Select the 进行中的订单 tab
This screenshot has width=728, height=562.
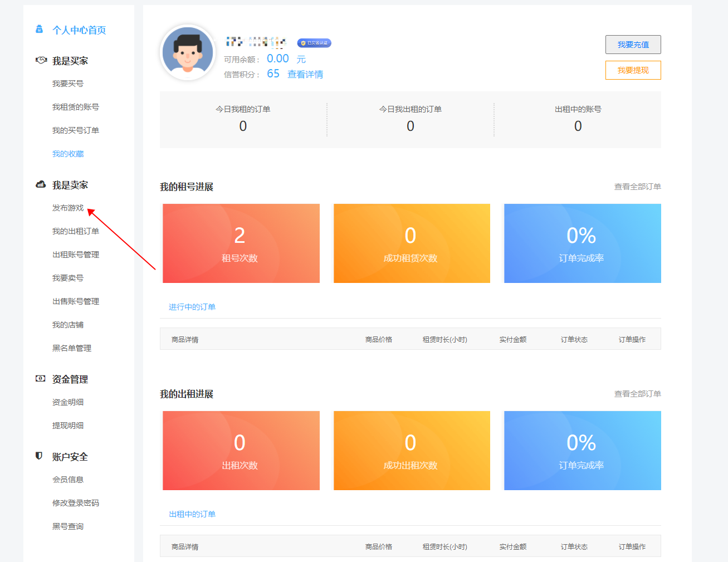coord(192,307)
